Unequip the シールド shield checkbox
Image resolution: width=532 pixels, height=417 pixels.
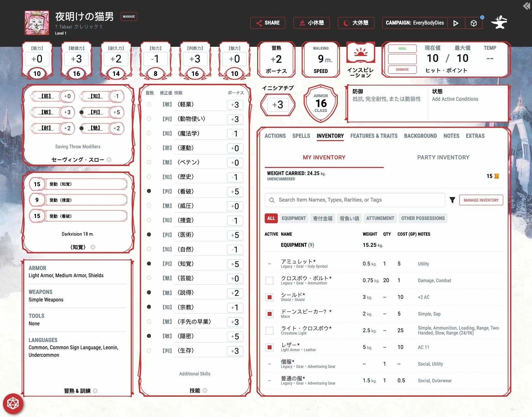[x=270, y=297]
